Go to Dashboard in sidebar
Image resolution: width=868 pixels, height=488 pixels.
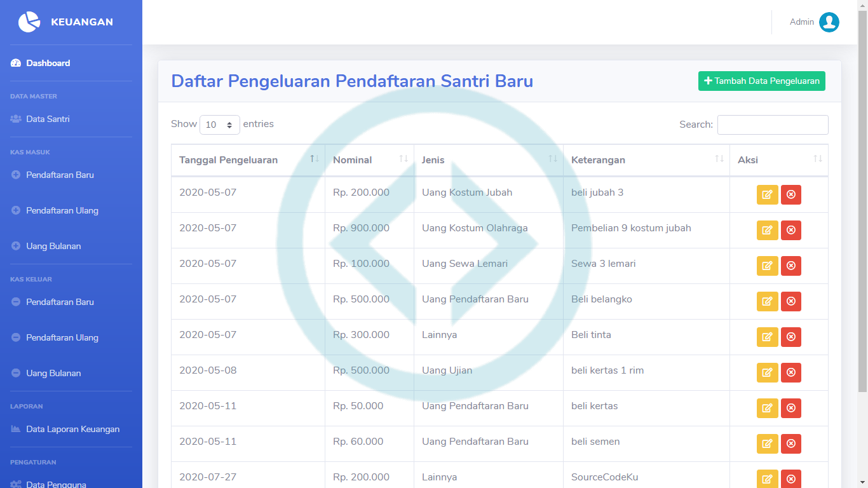[x=48, y=63]
